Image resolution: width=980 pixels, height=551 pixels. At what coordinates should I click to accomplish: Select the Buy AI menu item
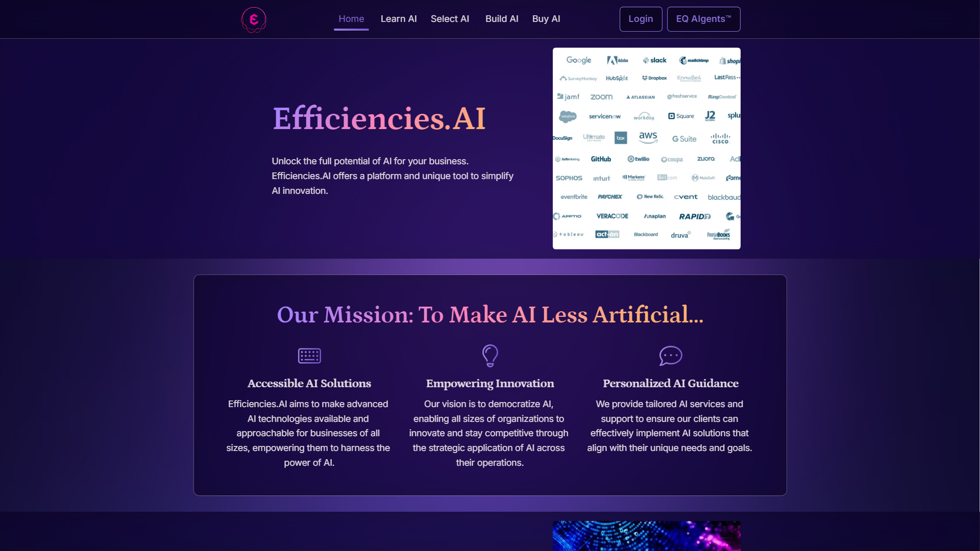coord(546,18)
